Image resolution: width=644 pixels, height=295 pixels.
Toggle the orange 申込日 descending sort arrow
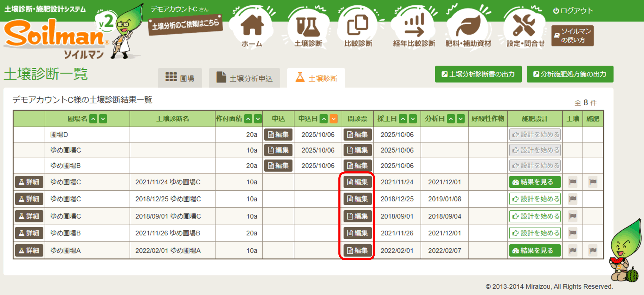[x=334, y=119]
